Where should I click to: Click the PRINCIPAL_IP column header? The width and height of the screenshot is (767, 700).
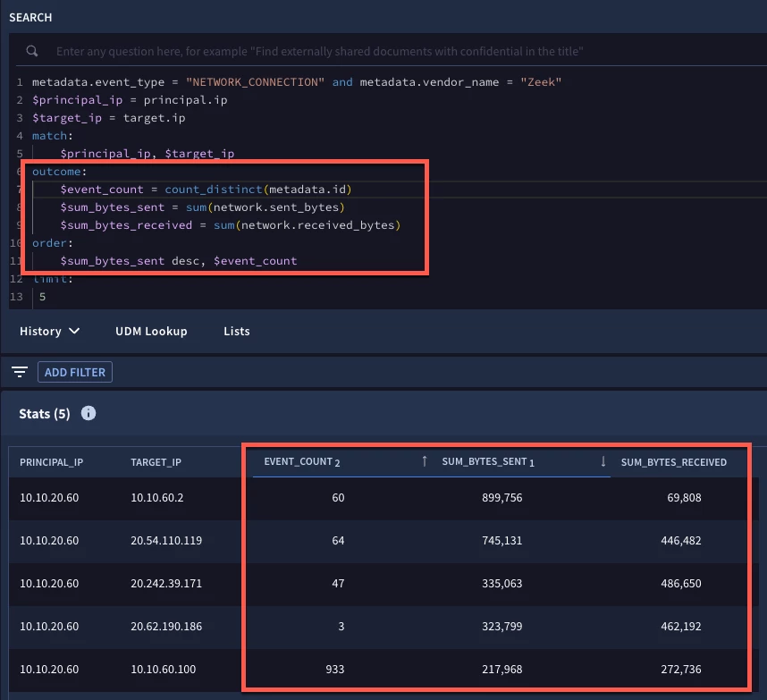[51, 462]
